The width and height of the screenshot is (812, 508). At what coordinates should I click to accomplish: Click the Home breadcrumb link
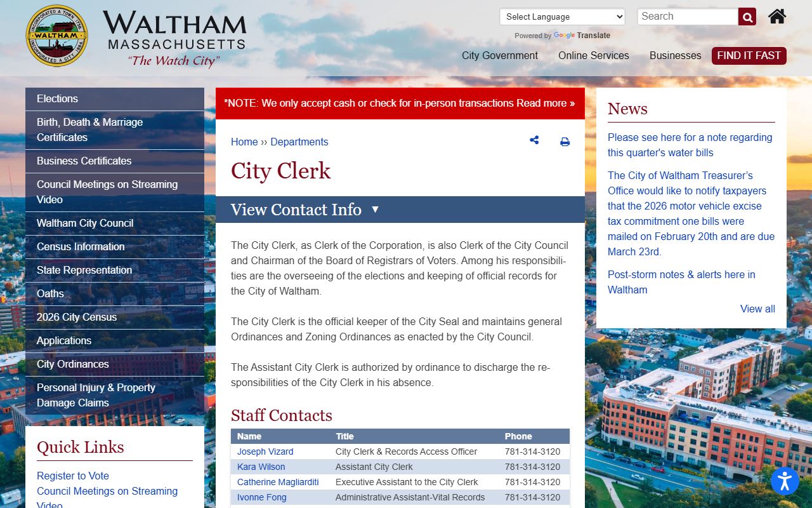244,142
